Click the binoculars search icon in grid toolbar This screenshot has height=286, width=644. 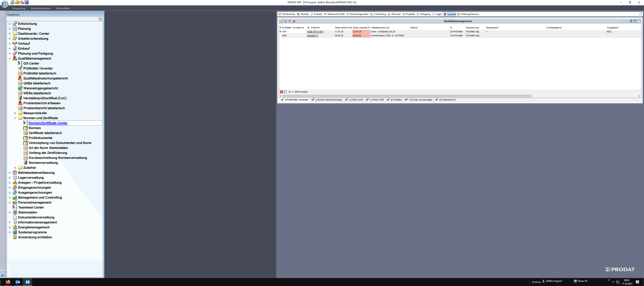click(x=289, y=21)
